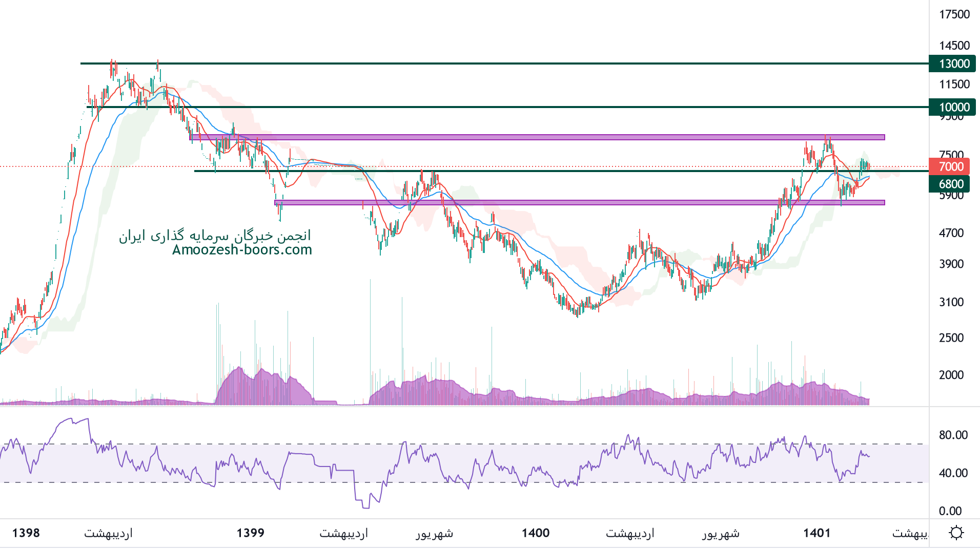
Task: Open chart settings gear icon
Action: [956, 533]
